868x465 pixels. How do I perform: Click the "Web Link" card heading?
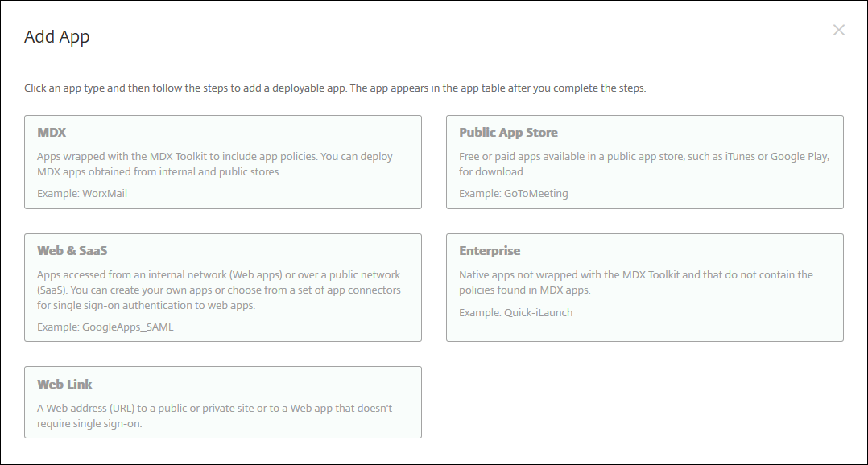coord(64,384)
